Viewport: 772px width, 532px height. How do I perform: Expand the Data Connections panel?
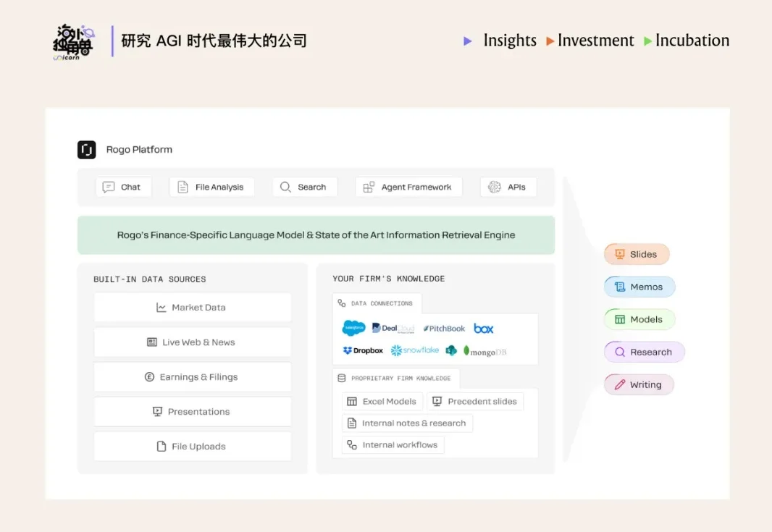[377, 303]
